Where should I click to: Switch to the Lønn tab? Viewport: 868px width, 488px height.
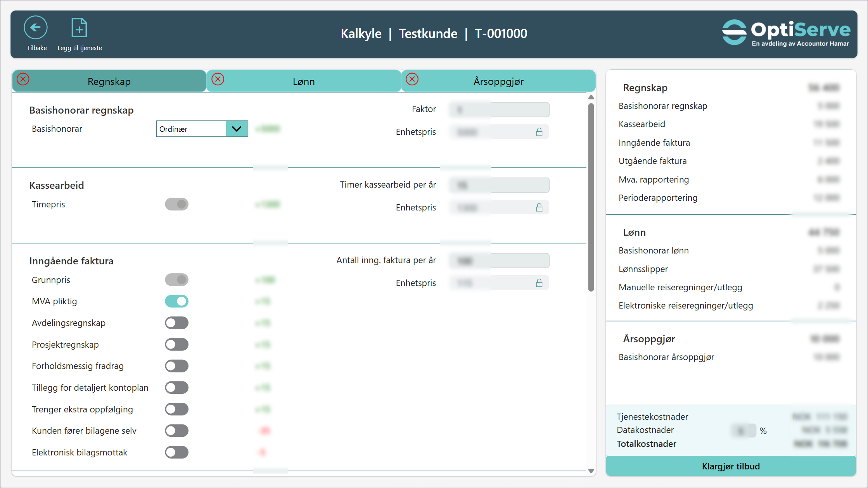coord(304,81)
